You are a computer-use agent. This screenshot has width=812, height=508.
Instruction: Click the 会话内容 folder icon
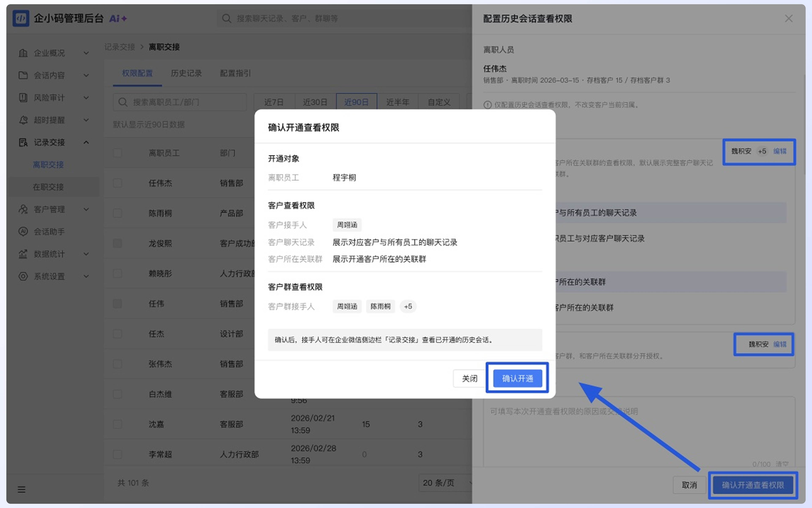coord(23,75)
